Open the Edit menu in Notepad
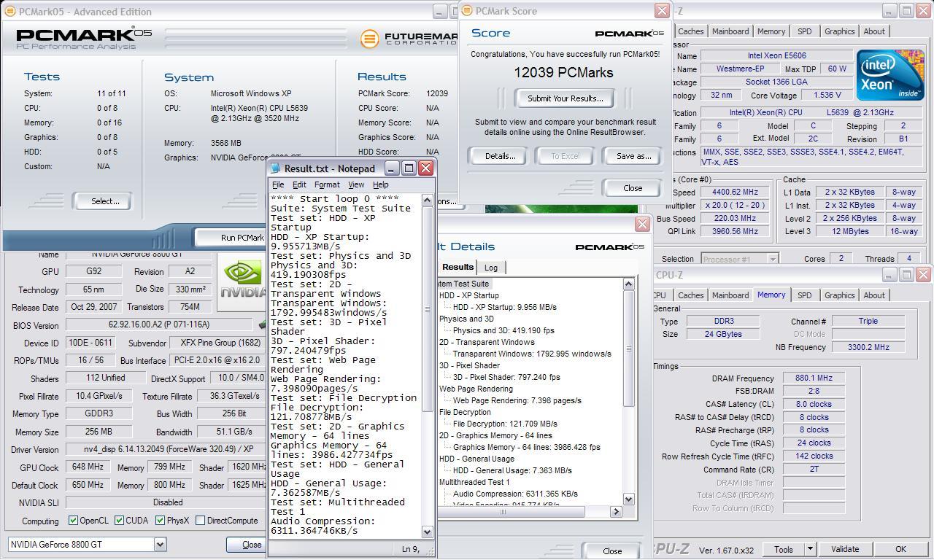The image size is (934, 560). coord(299,184)
